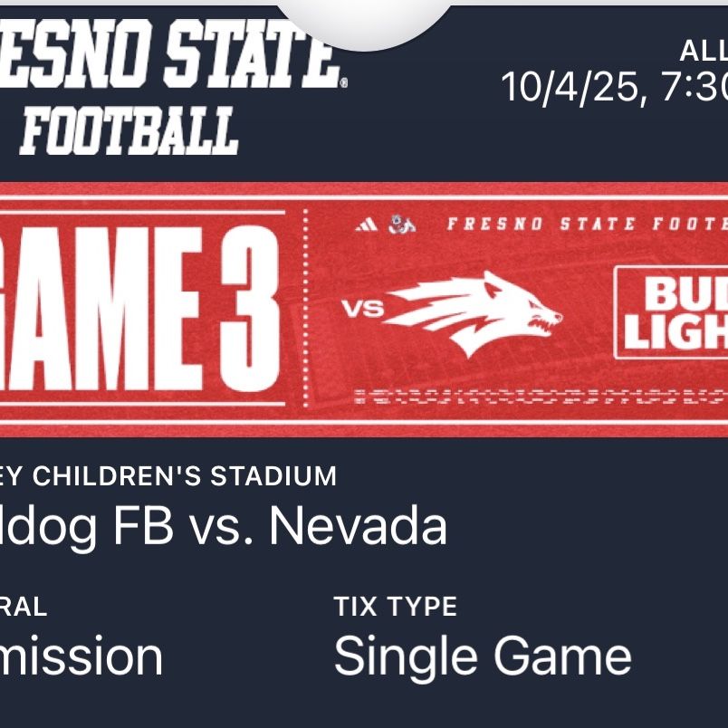This screenshot has height=728, width=728.
Task: Click the red game banner background
Action: (x=364, y=309)
